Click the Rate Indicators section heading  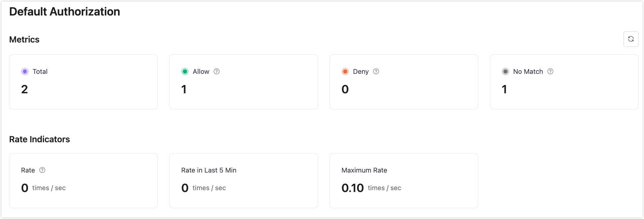click(x=40, y=139)
